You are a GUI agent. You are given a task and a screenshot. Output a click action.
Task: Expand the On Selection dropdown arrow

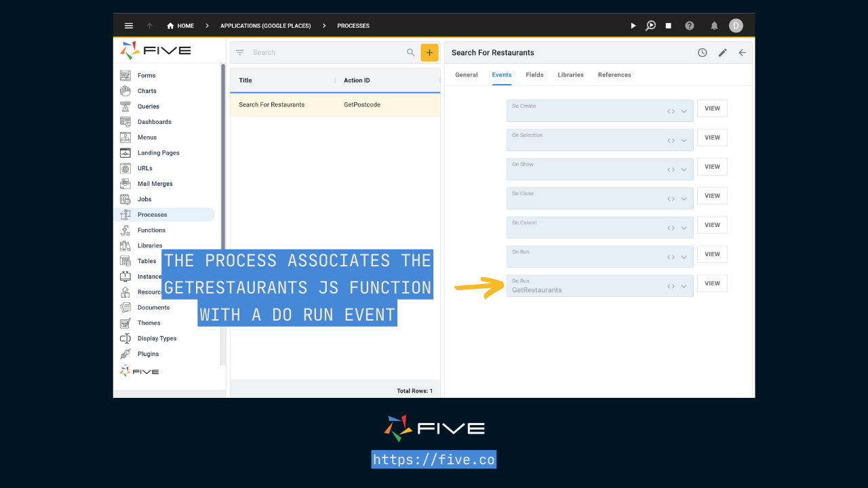pyautogui.click(x=684, y=140)
